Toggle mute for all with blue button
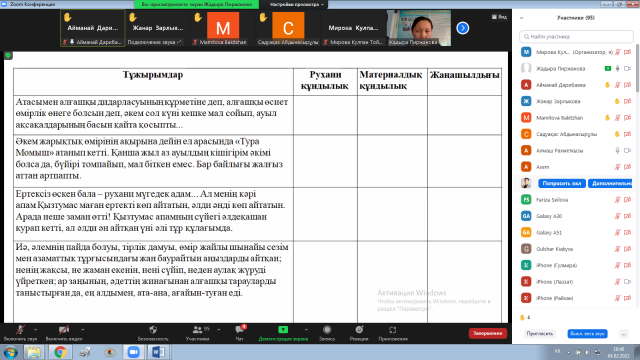 (x=587, y=334)
